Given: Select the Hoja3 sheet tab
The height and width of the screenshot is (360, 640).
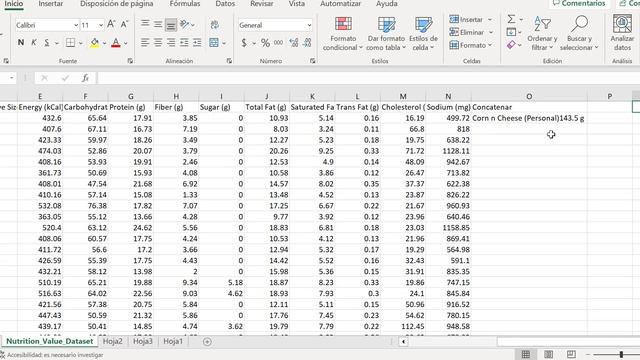Looking at the screenshot, I should pos(142,341).
